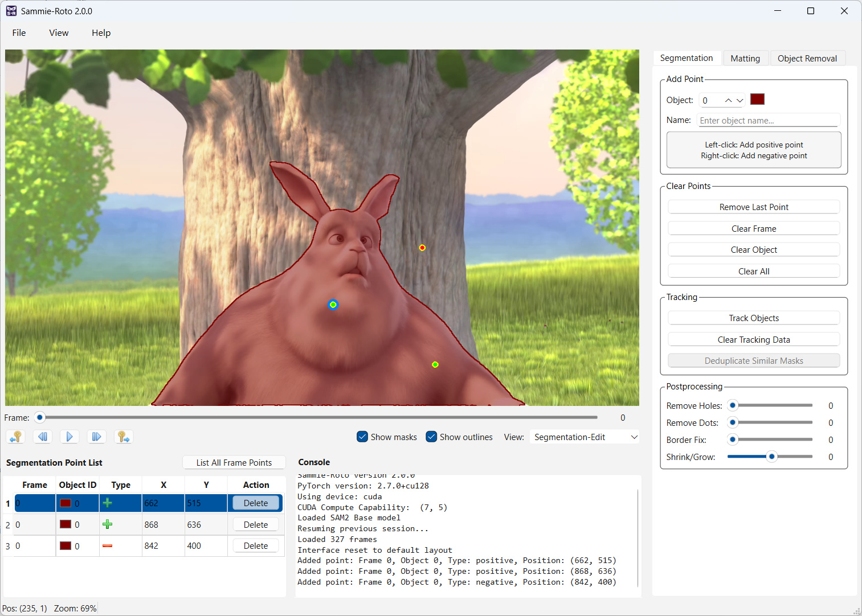Decrease the Object number with down arrow
Image resolution: width=862 pixels, height=616 pixels.
tap(740, 100)
